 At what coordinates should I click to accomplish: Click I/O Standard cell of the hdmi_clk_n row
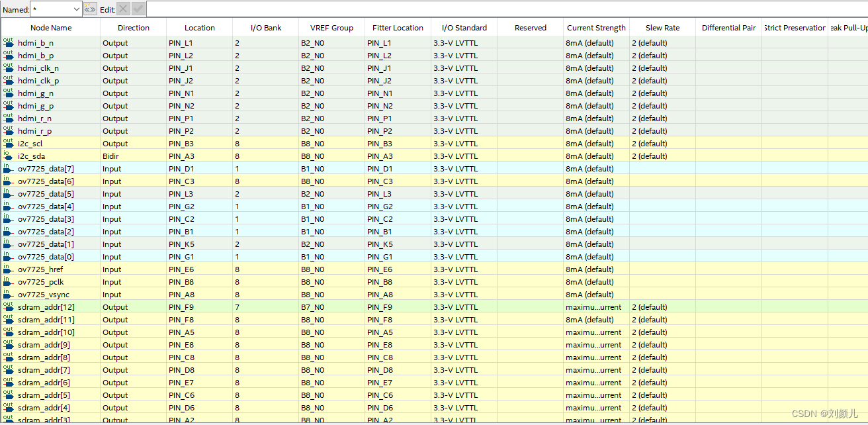[464, 68]
